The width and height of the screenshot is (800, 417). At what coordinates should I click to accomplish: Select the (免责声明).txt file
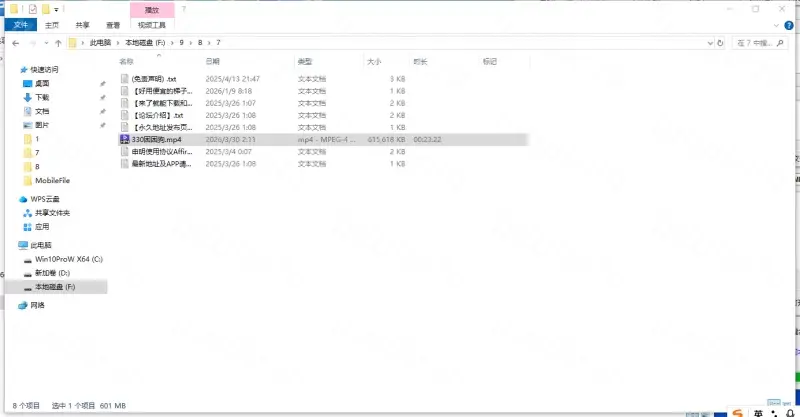tap(154, 78)
